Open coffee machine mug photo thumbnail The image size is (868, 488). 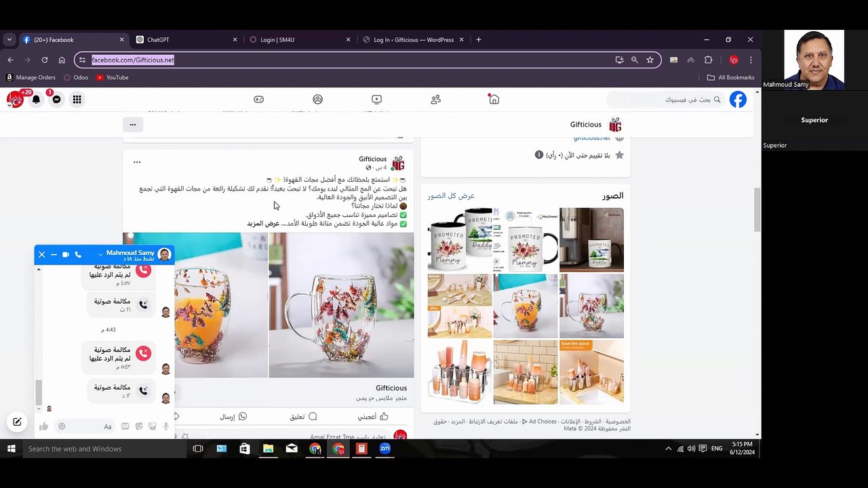[591, 240]
